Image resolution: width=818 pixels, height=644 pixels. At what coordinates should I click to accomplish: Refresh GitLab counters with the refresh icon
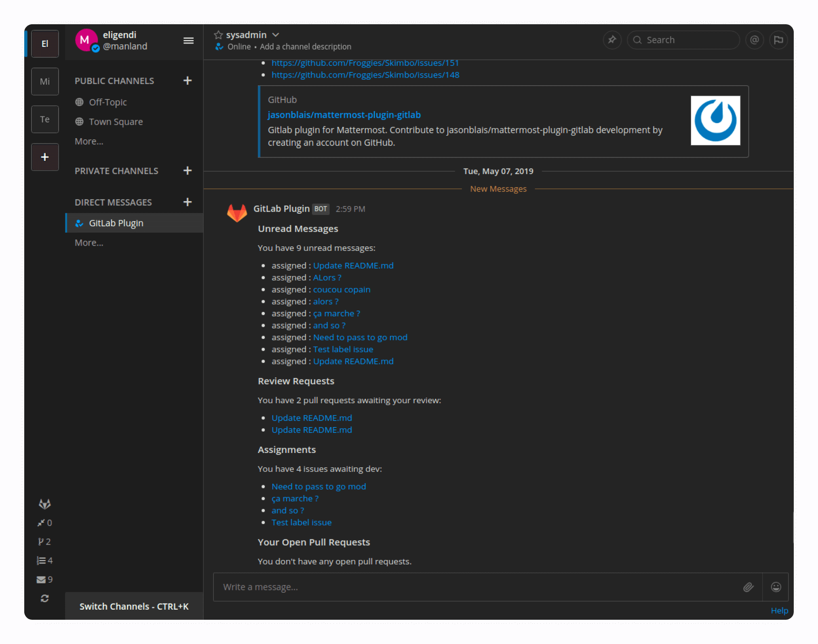pos(44,598)
